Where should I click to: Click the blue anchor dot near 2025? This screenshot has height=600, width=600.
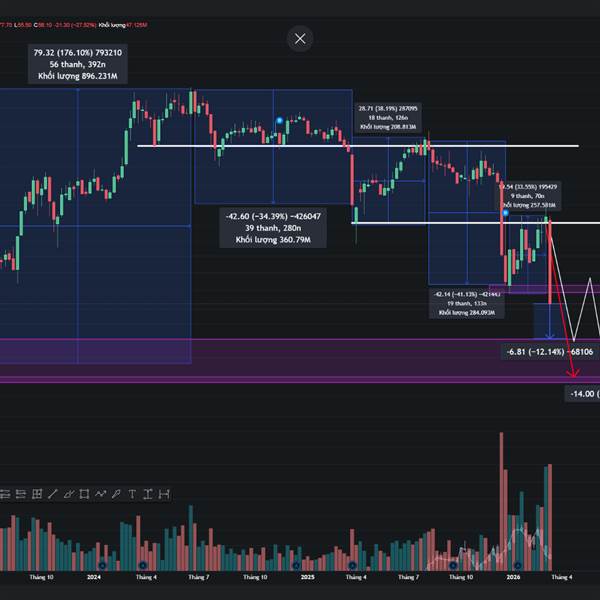pyautogui.click(x=280, y=121)
